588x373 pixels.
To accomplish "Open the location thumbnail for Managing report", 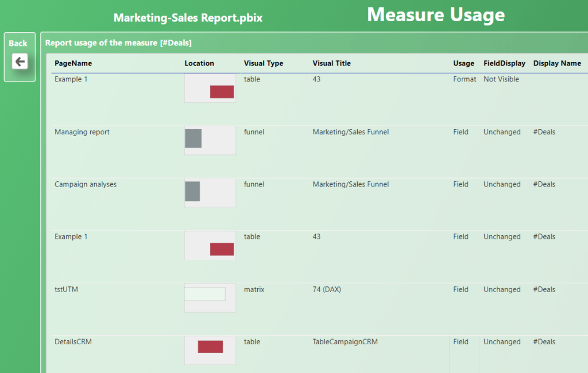I will (x=210, y=140).
